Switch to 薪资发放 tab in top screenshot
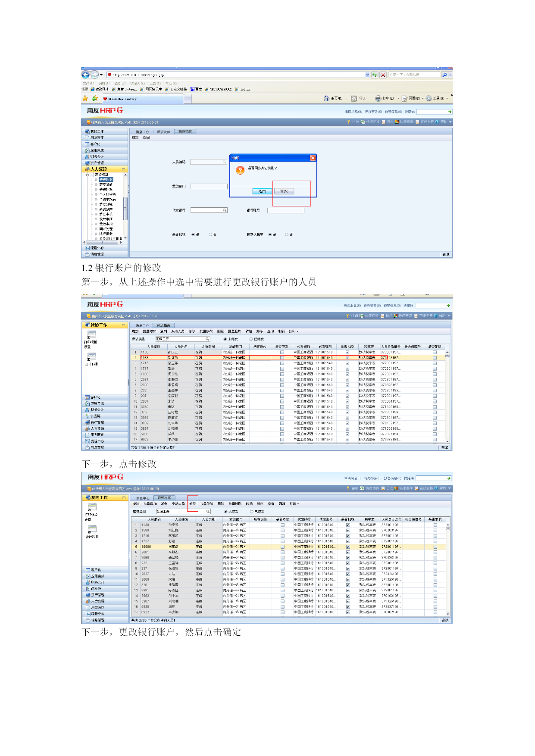535x756 pixels. point(163,132)
